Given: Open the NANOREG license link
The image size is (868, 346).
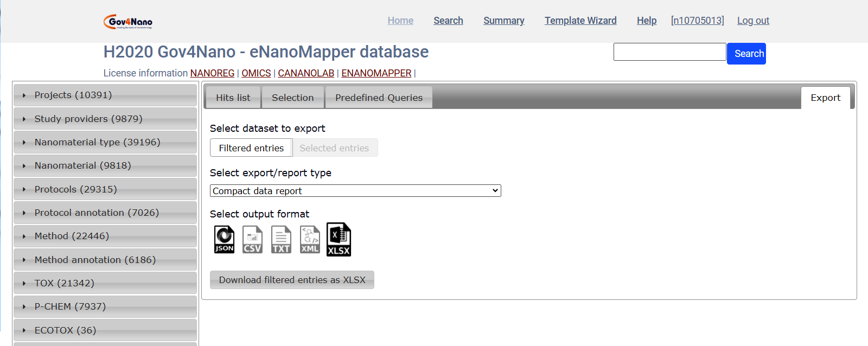Looking at the screenshot, I should point(212,73).
